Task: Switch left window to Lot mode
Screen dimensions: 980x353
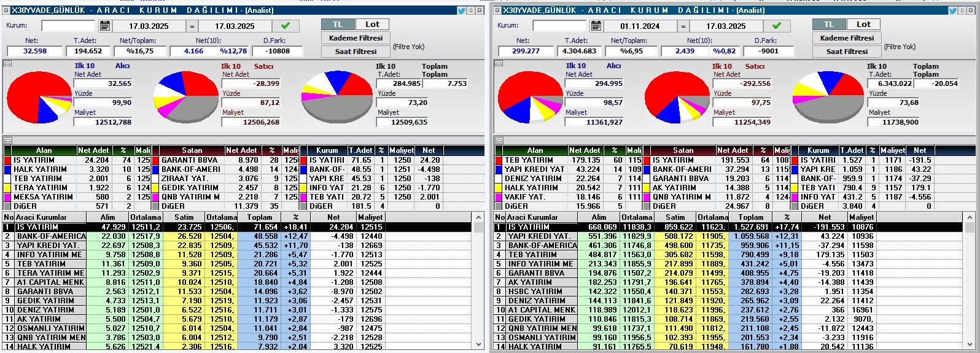Action: [x=372, y=25]
